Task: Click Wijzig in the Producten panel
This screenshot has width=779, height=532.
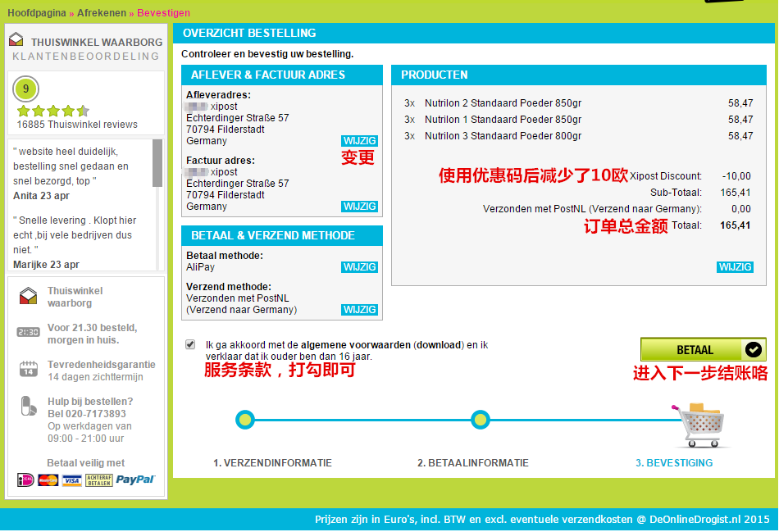Action: [x=735, y=266]
